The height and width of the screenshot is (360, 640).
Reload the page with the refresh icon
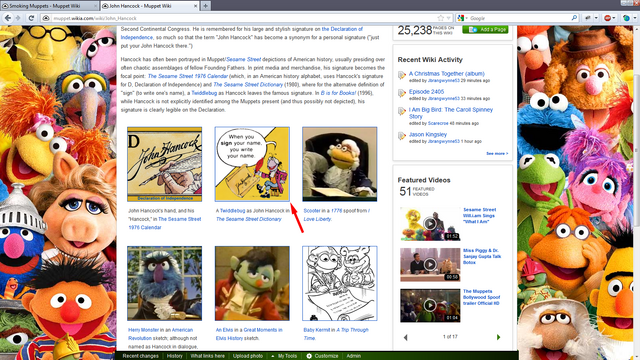pyautogui.click(x=31, y=18)
